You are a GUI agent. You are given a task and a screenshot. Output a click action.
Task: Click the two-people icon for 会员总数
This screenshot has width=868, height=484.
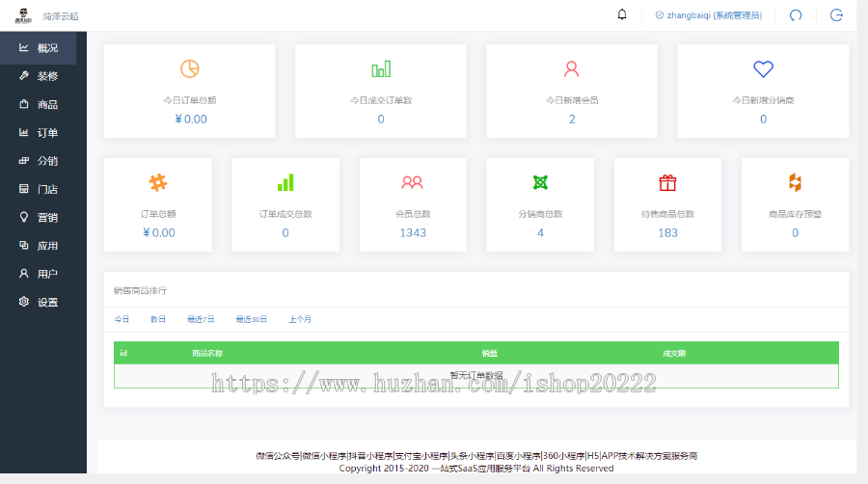(412, 182)
